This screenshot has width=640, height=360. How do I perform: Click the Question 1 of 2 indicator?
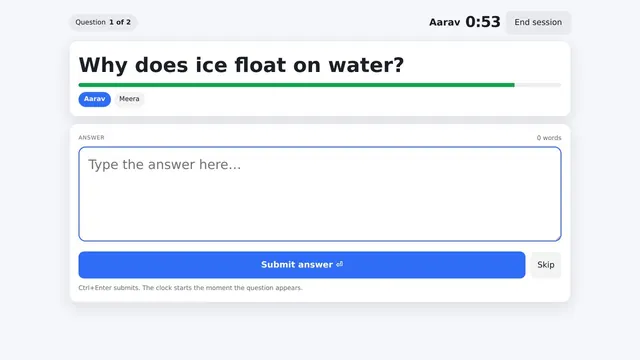coord(103,22)
